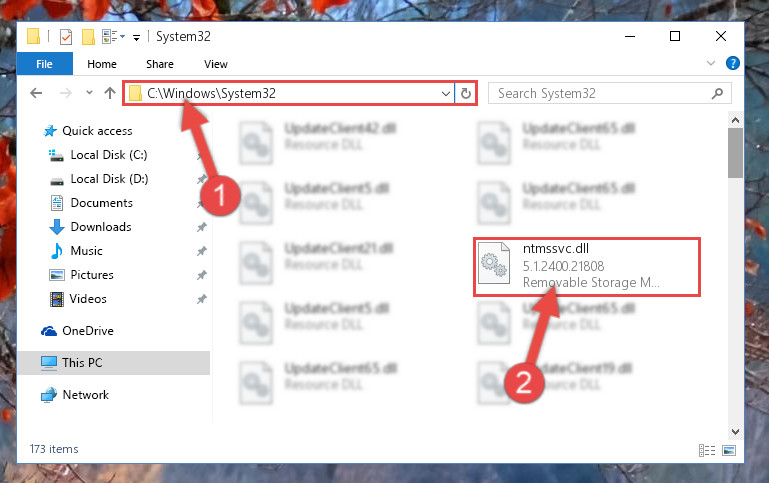Expand the address bar history dropdown

pyautogui.click(x=445, y=93)
